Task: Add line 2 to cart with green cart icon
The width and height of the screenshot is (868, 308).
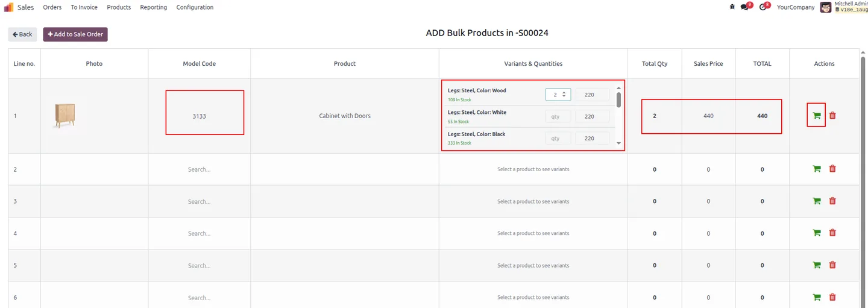Action: (817, 169)
